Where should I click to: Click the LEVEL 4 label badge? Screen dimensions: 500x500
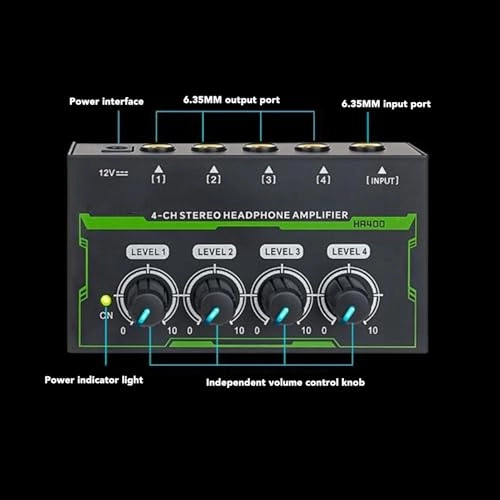pos(349,251)
